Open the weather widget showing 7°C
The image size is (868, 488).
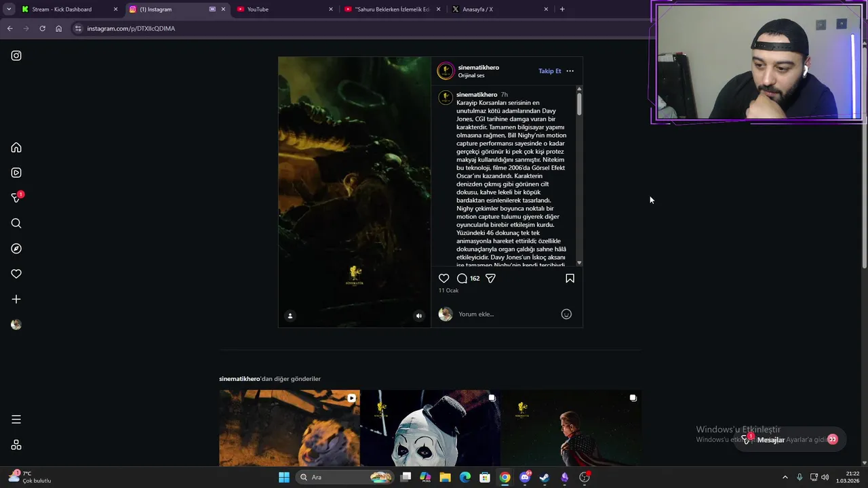(x=30, y=477)
